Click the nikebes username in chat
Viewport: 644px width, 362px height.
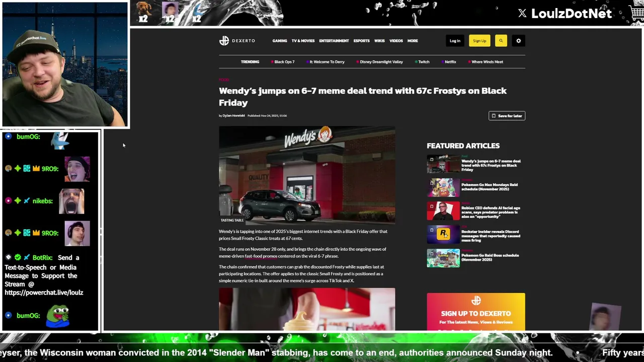pos(42,201)
